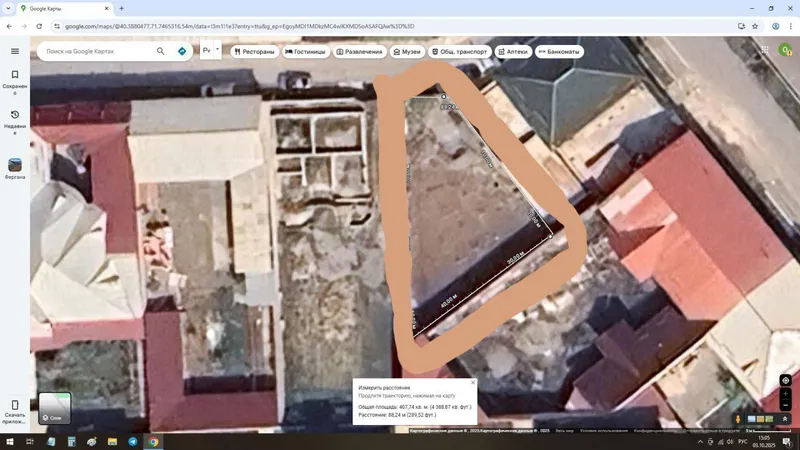The height and width of the screenshot is (450, 800).
Task: Zoom out with the minus button
Action: tap(785, 405)
